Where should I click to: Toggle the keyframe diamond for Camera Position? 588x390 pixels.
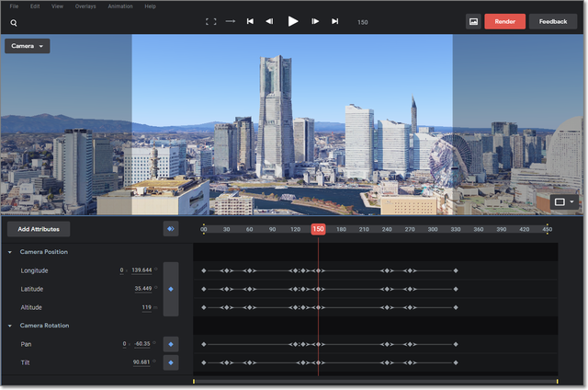click(x=171, y=289)
